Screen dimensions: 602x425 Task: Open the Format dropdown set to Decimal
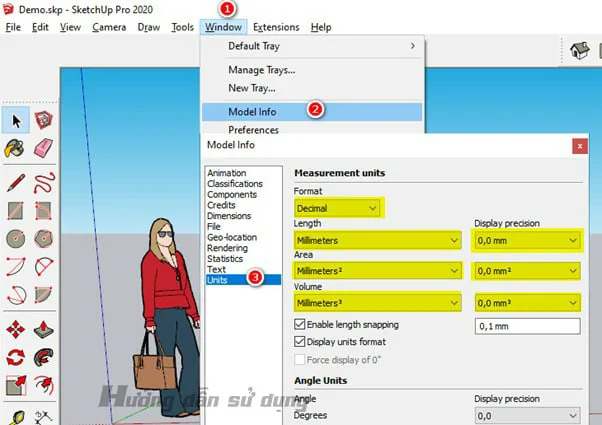(x=337, y=208)
